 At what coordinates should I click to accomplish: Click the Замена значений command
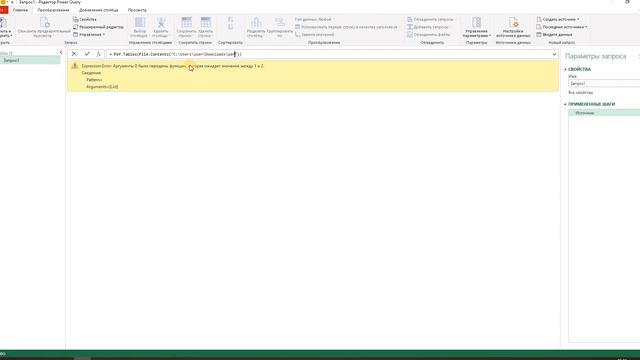tap(315, 35)
